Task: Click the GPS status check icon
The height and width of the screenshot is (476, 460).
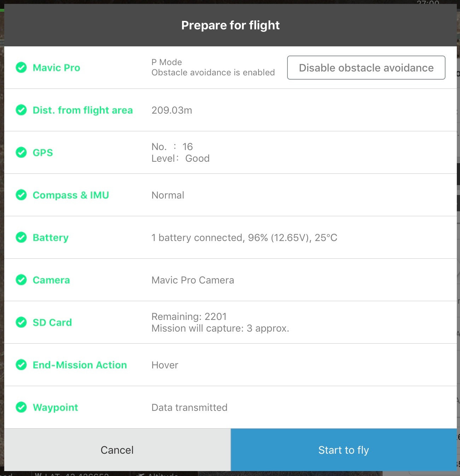Action: [x=21, y=152]
